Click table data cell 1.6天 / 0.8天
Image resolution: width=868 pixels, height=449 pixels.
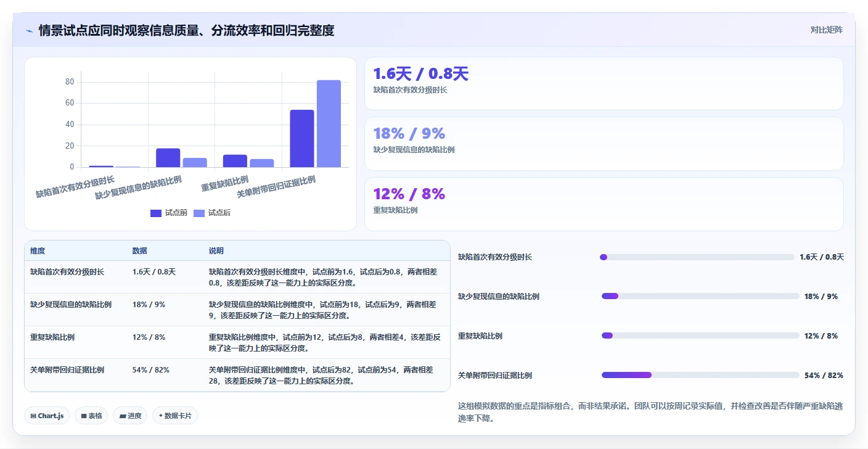point(154,271)
